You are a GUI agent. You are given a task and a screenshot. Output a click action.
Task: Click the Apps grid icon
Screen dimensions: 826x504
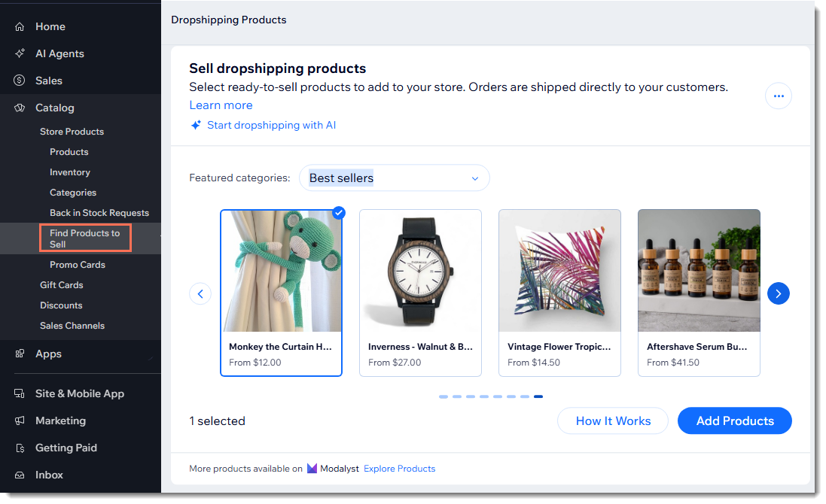coord(20,354)
